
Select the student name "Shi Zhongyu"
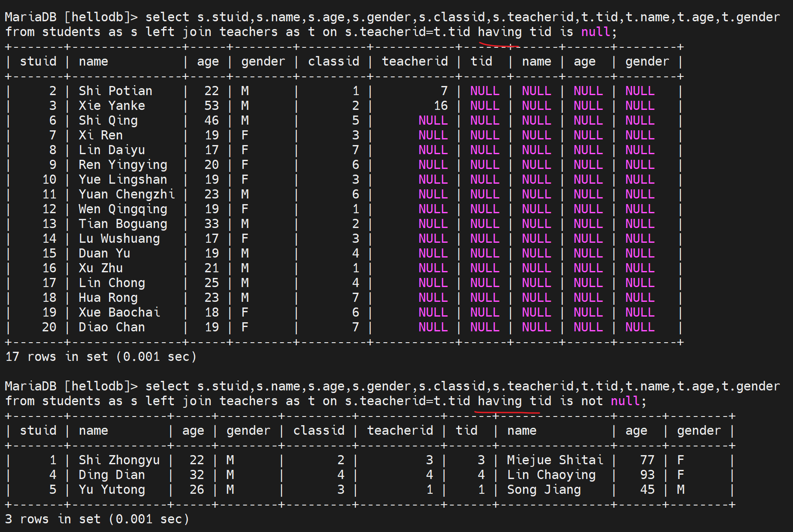pyautogui.click(x=119, y=460)
